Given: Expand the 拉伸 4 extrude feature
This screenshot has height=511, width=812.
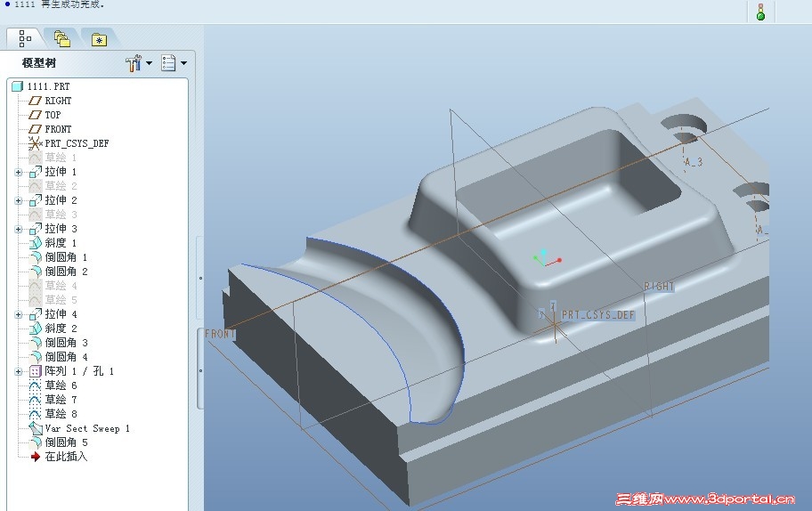Looking at the screenshot, I should click(x=19, y=314).
